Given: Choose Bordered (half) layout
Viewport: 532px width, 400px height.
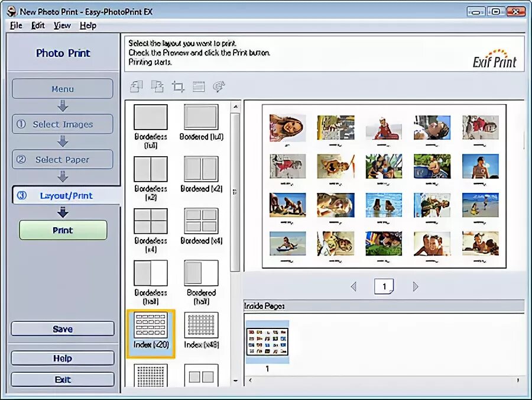Looking at the screenshot, I should (x=201, y=282).
